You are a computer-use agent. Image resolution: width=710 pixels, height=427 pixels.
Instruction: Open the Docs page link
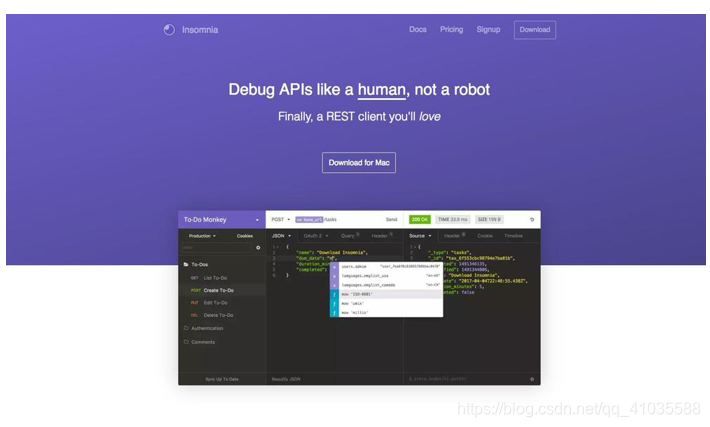pos(417,29)
